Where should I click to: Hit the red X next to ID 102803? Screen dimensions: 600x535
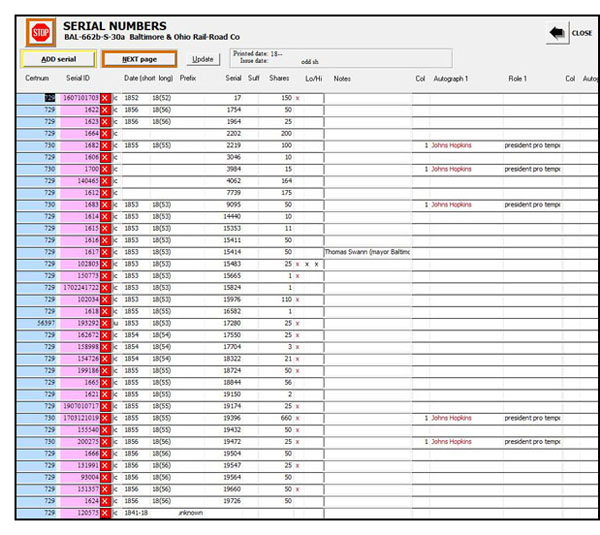click(106, 264)
